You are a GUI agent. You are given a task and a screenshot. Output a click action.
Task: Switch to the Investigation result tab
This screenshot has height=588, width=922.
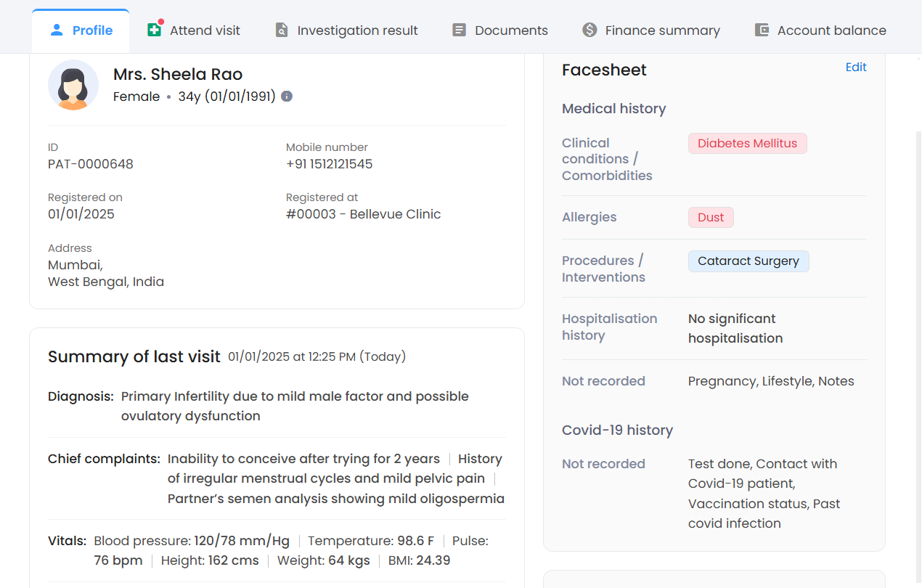tap(357, 30)
